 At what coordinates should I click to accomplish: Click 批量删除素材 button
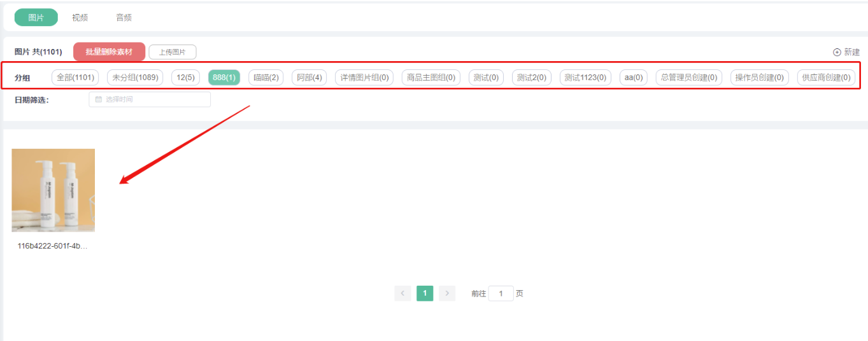(x=109, y=52)
